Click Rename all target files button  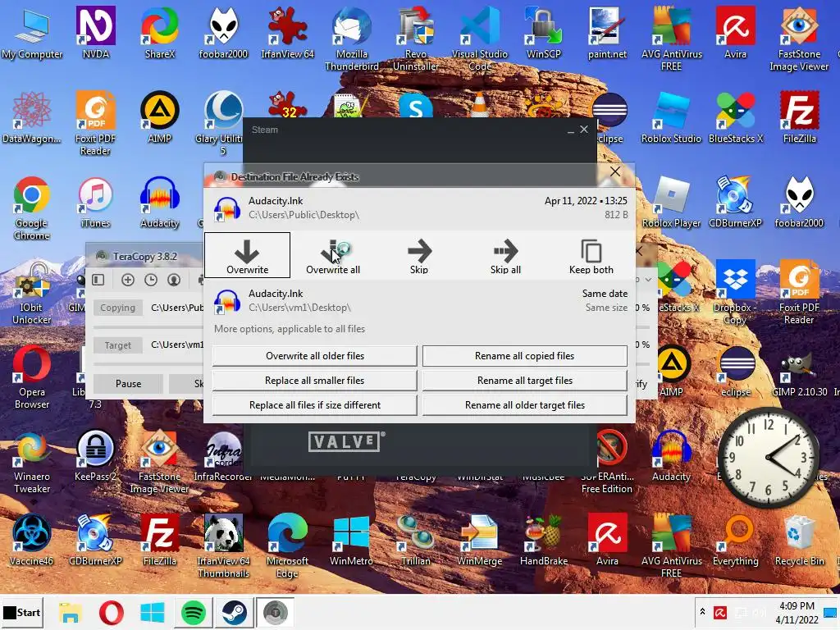pyautogui.click(x=524, y=381)
